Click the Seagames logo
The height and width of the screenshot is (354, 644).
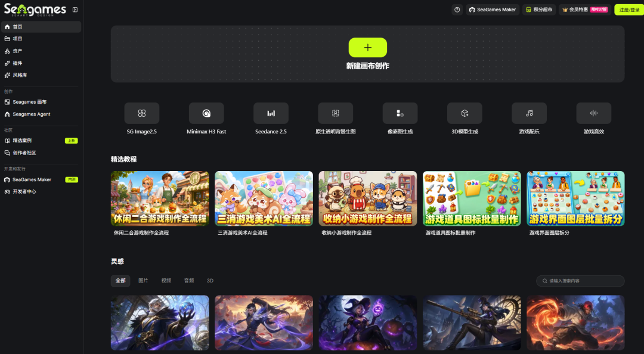35,10
